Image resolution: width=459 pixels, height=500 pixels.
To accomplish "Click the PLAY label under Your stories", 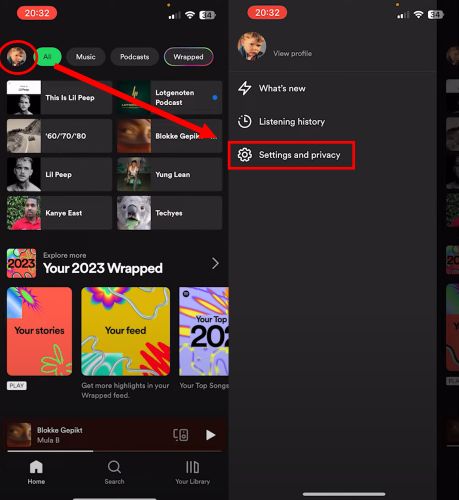I will coord(17,386).
